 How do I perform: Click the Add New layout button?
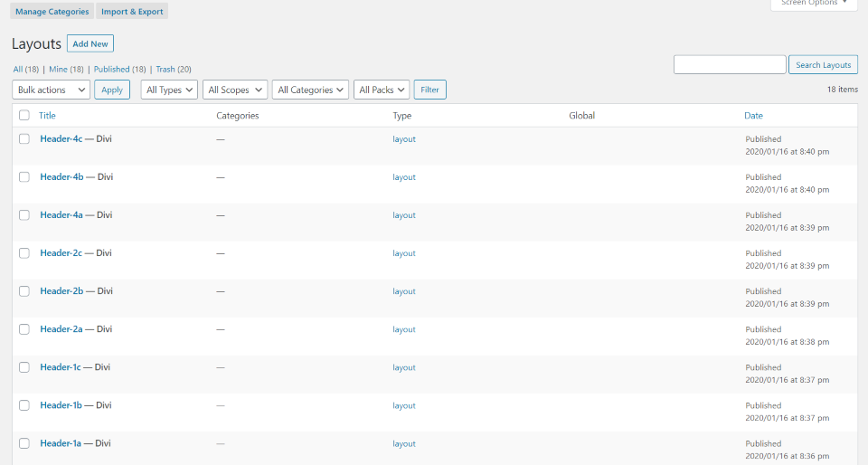pyautogui.click(x=90, y=43)
